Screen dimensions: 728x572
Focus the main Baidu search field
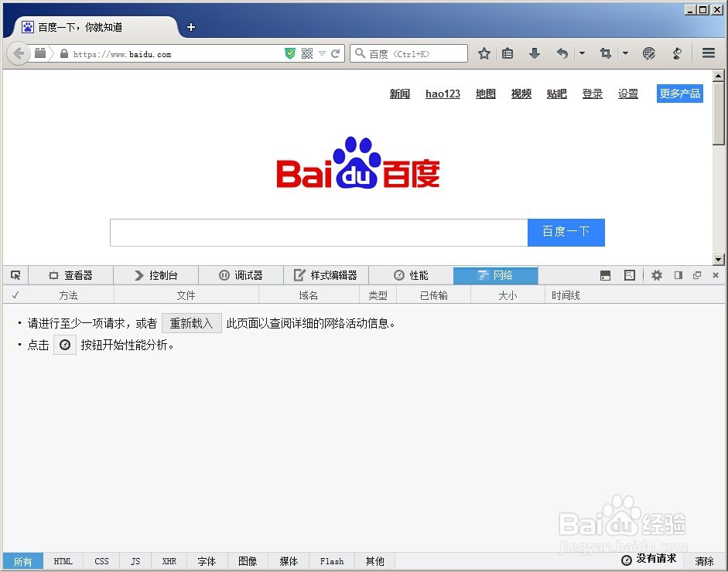click(319, 233)
